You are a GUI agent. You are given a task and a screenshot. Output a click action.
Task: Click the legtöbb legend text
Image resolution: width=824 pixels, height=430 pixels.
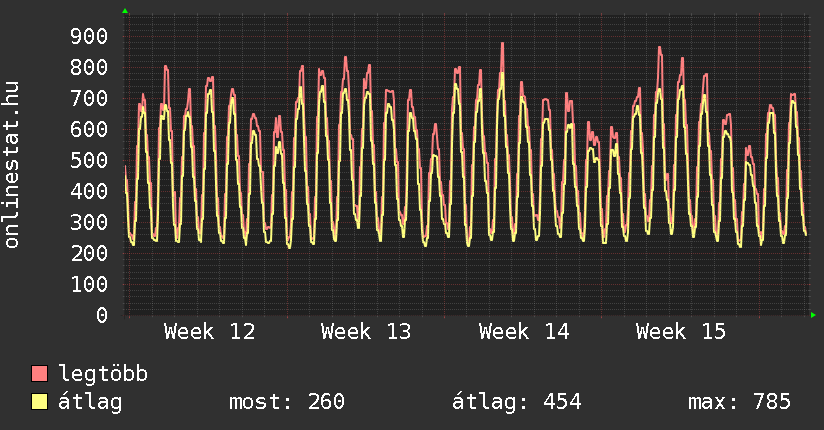(103, 374)
